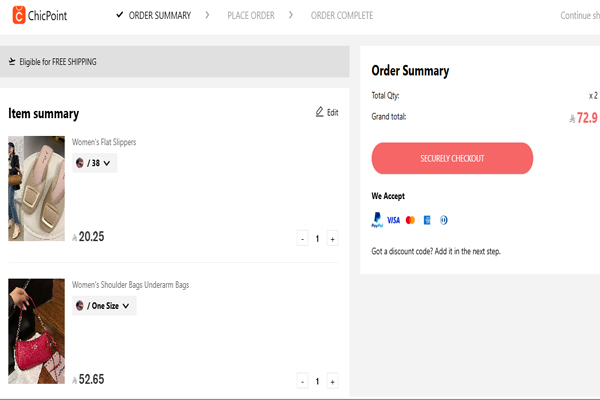Viewport: 600px width, 400px height.
Task: Click the Visa card icon
Action: click(x=393, y=219)
